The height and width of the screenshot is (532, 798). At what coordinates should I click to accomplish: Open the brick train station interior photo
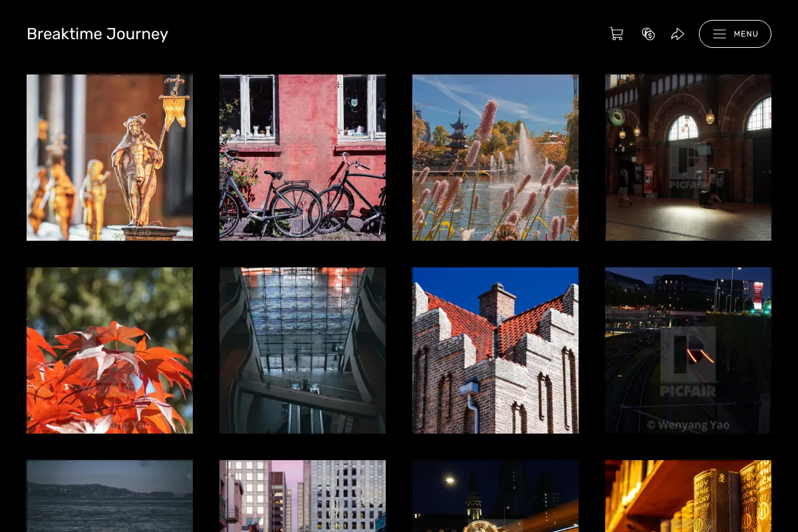coord(688,158)
